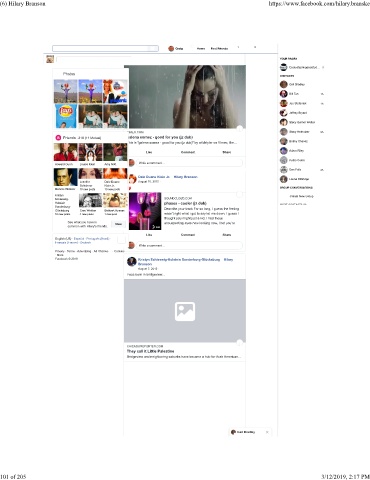This screenshot has width=370, height=480.
Task: Click the write a comment field on first post
Action: click(x=189, y=163)
